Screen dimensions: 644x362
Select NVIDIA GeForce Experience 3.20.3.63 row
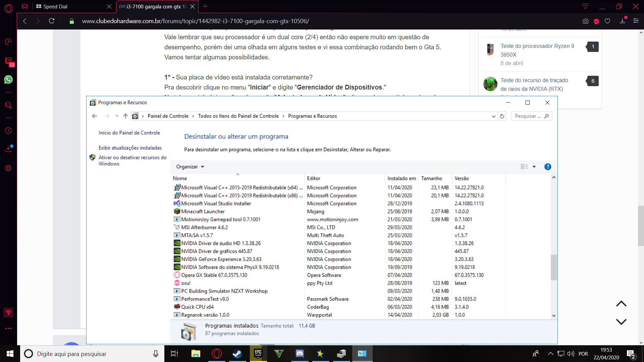click(339, 259)
